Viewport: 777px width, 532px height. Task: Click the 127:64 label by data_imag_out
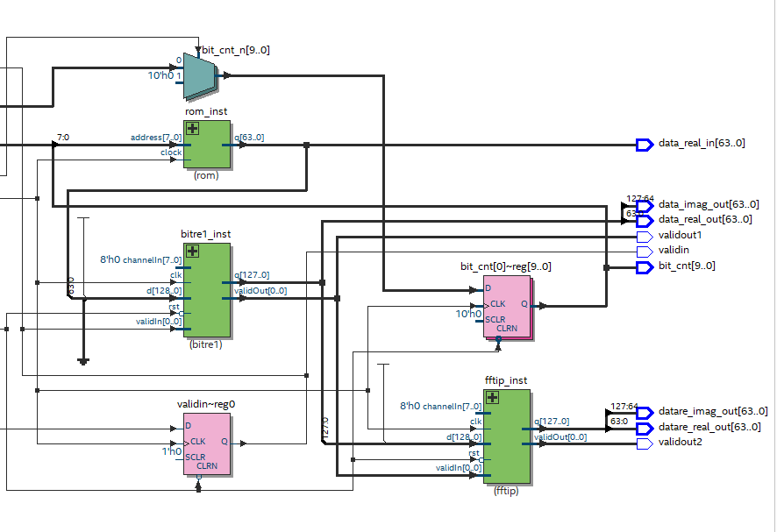[640, 199]
